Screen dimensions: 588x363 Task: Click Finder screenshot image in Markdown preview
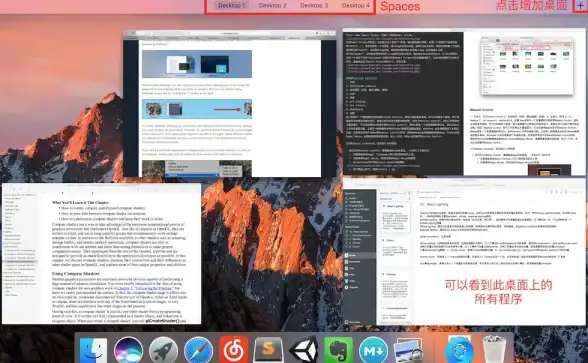[x=527, y=65]
